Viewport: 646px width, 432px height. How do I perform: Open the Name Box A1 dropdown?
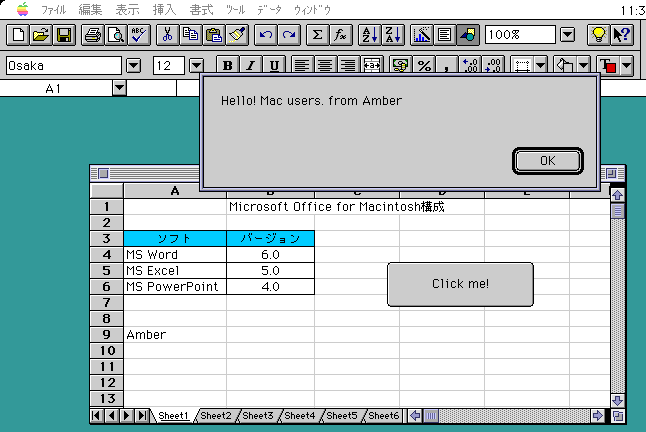(119, 88)
